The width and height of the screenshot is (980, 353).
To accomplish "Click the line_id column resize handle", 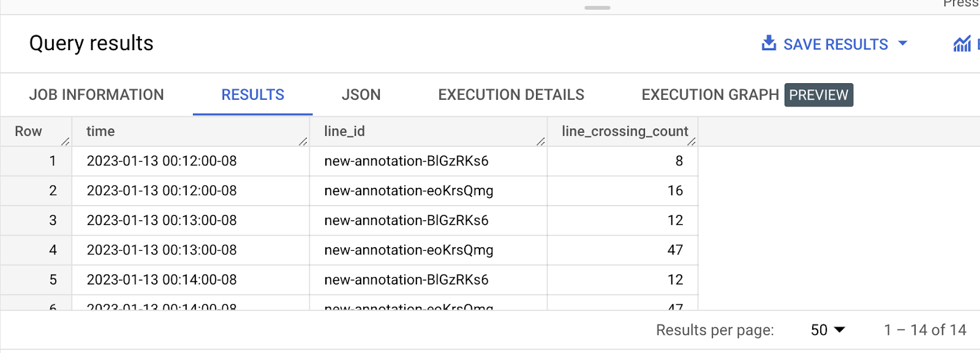I will (540, 142).
